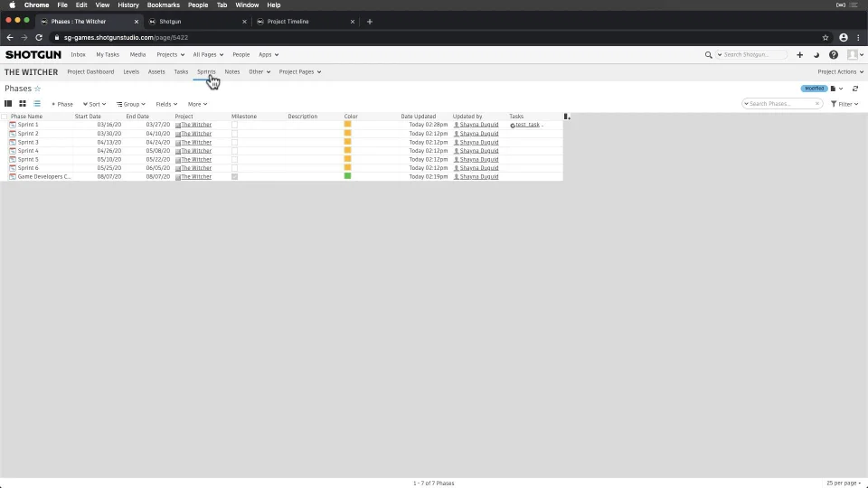The height and width of the screenshot is (488, 868).
Task: Reload the browser page
Action: click(39, 38)
